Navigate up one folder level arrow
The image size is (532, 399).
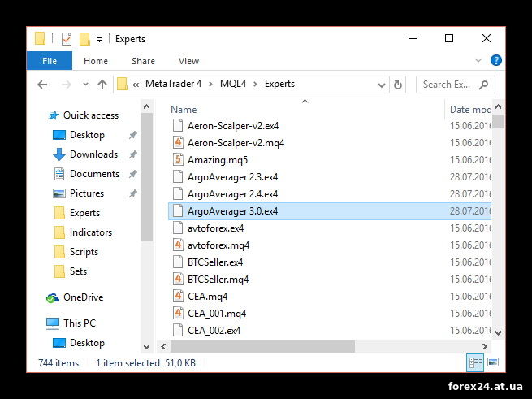pos(102,85)
